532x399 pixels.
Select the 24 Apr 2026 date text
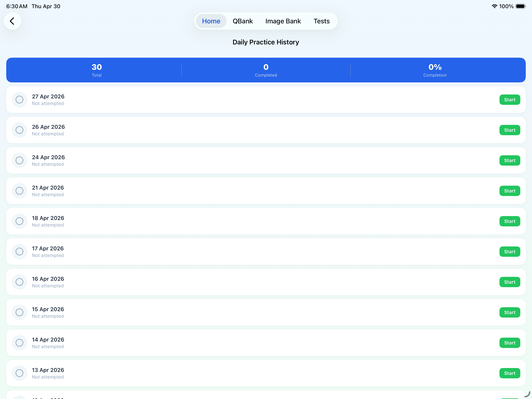click(x=48, y=157)
